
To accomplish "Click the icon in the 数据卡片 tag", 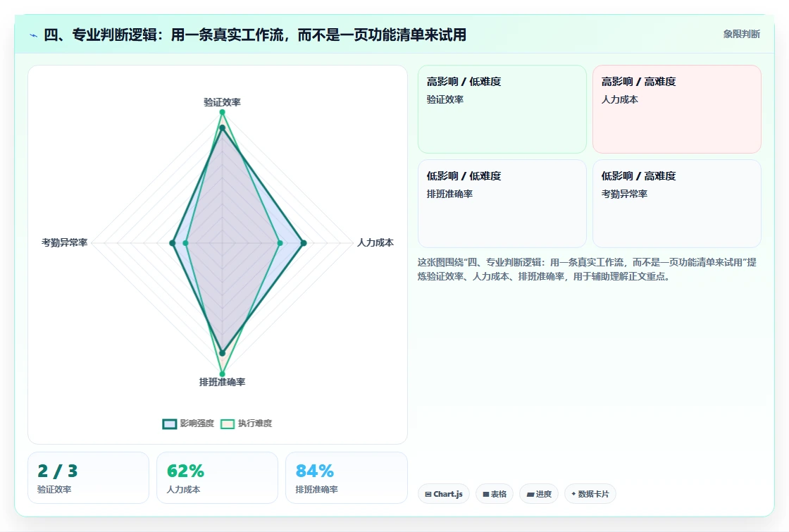I will (573, 494).
